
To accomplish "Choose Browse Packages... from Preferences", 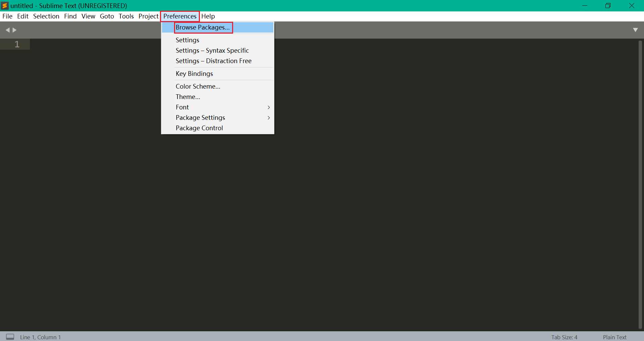I will pyautogui.click(x=218, y=28).
